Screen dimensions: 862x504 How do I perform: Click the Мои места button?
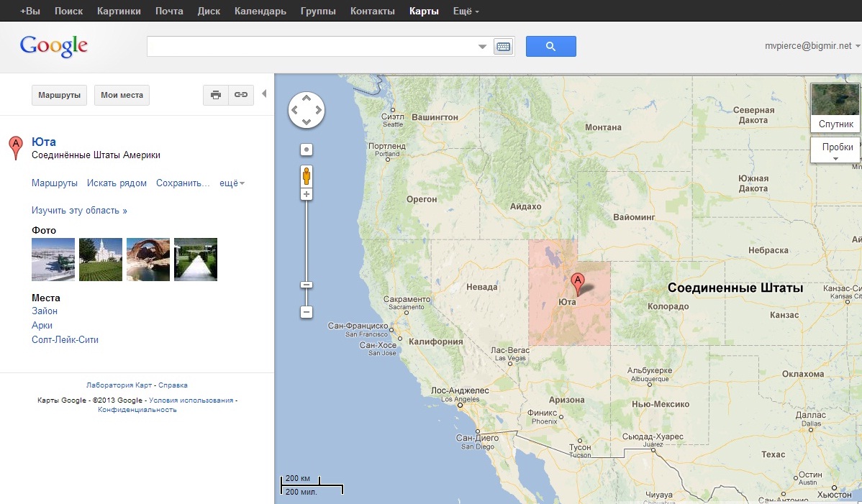pyautogui.click(x=122, y=95)
